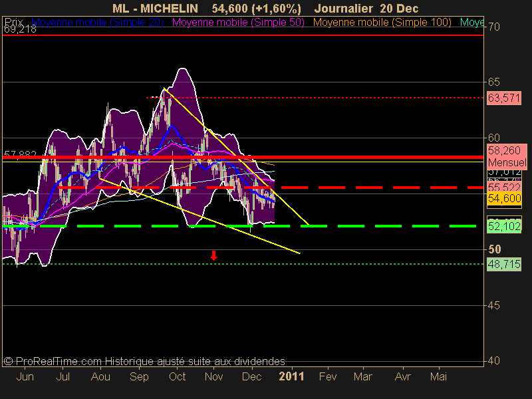Click the red down arrow marker on chart
The image size is (532, 399).
coord(213,255)
